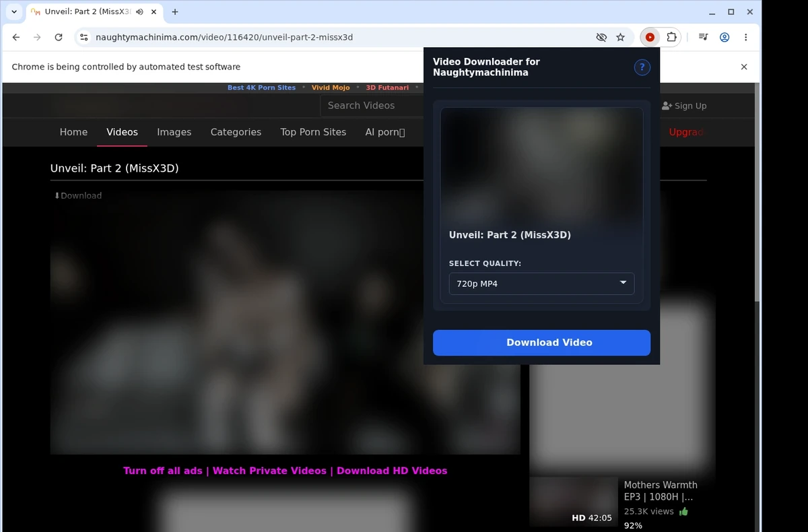Minimize the Chrome window
This screenshot has width=808, height=532.
tap(712, 12)
